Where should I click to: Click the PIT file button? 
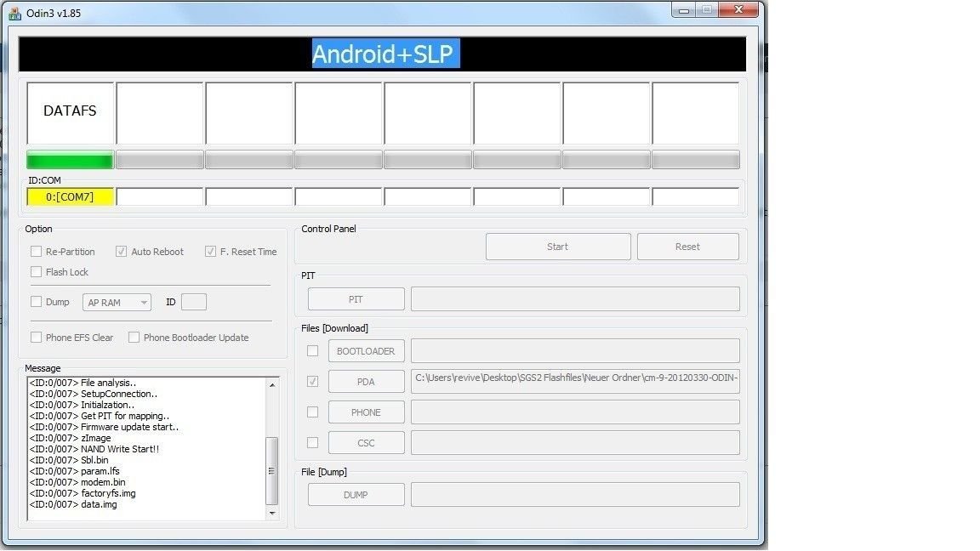pyautogui.click(x=356, y=299)
